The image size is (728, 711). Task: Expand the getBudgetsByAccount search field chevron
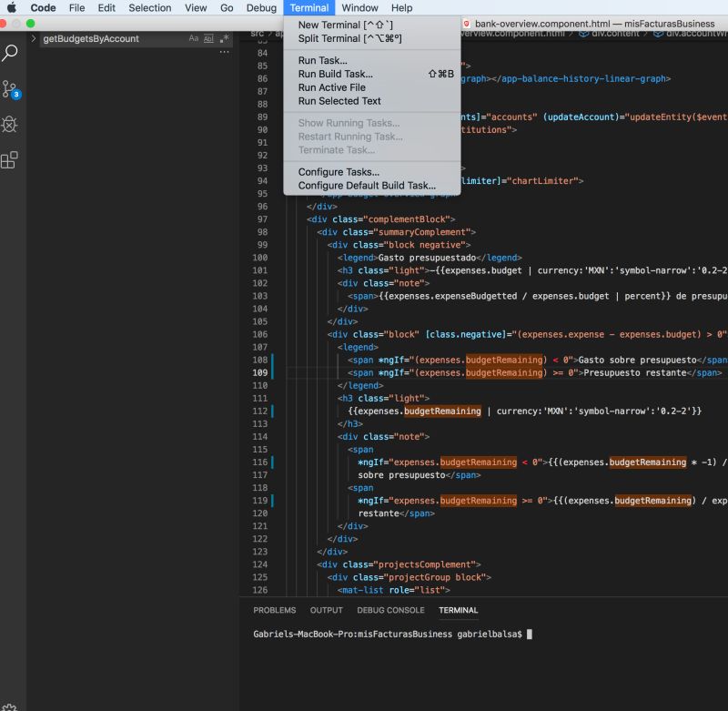click(34, 39)
